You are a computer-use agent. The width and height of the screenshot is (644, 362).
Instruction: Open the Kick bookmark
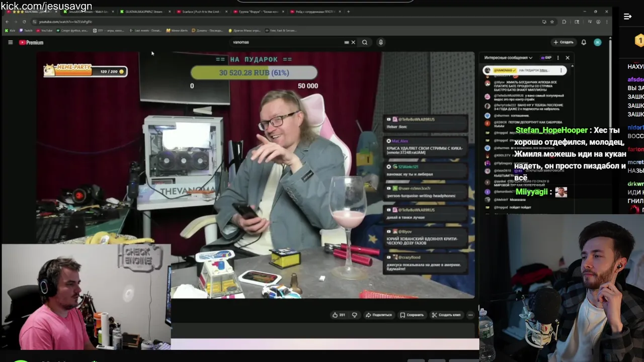(x=11, y=31)
